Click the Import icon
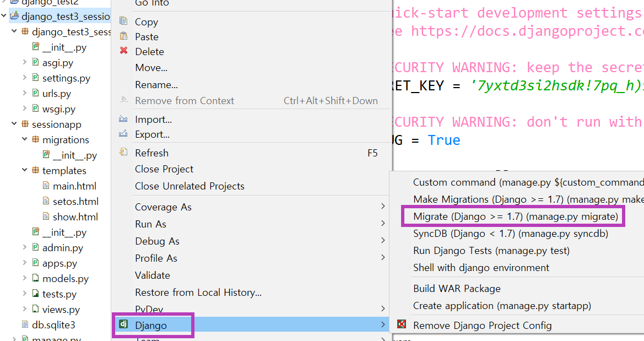 (123, 119)
